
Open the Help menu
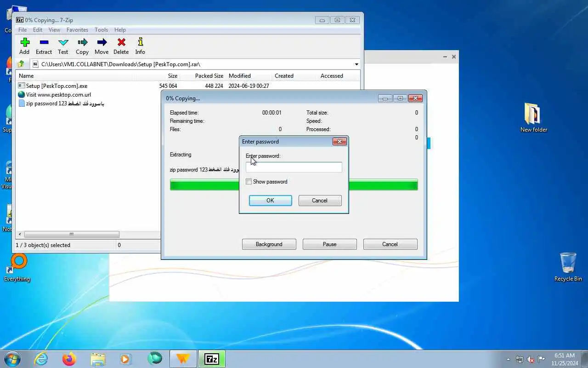120,30
